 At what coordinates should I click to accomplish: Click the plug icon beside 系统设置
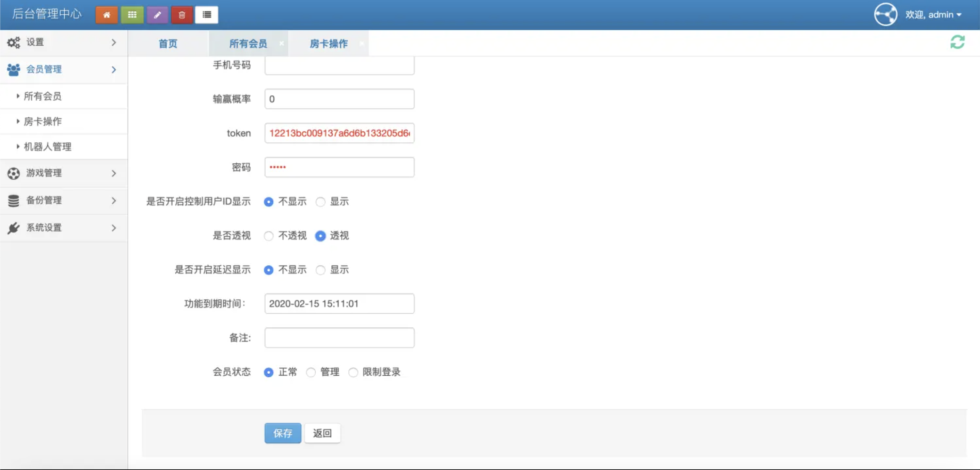(14, 228)
